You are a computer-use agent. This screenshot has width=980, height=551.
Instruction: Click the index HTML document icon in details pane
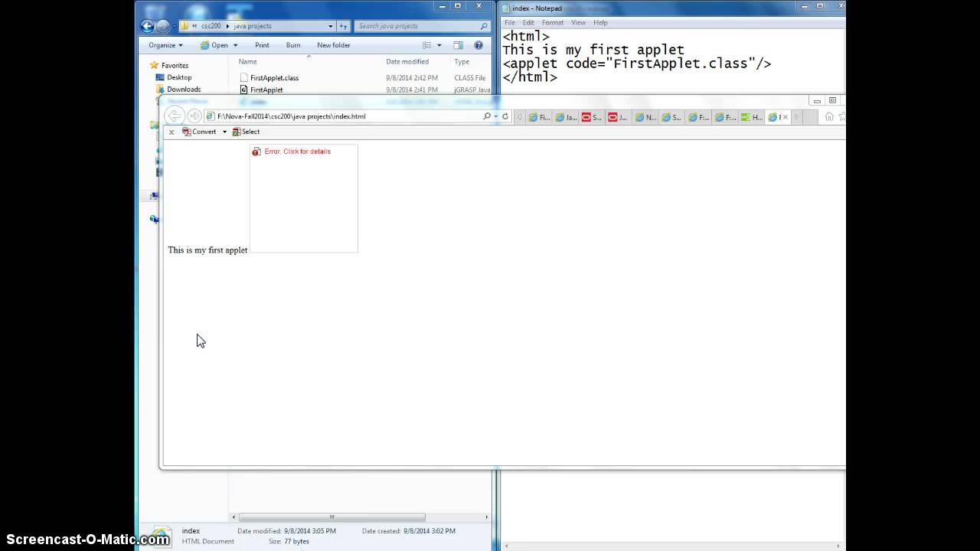(x=161, y=536)
